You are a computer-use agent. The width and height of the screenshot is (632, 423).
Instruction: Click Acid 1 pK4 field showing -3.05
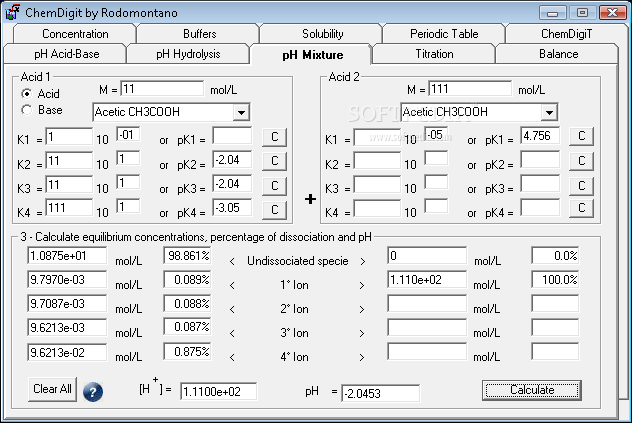click(x=232, y=208)
